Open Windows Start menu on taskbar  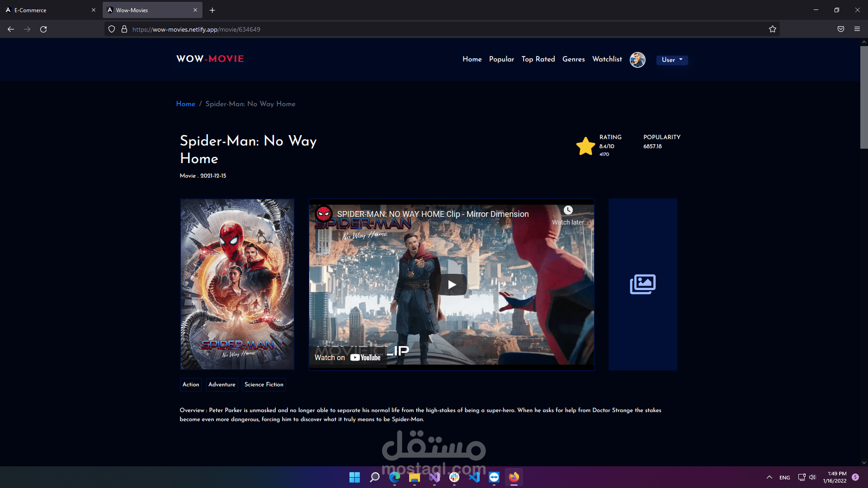tap(354, 477)
